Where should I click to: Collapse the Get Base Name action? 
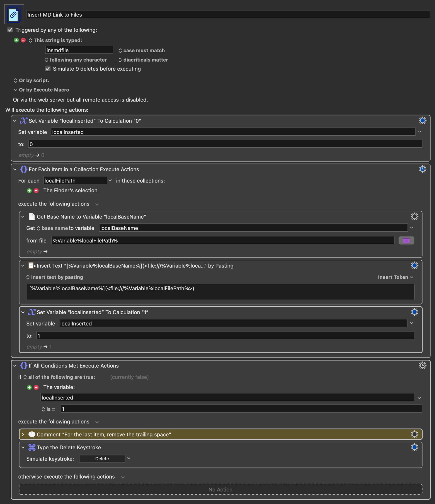coord(23,217)
